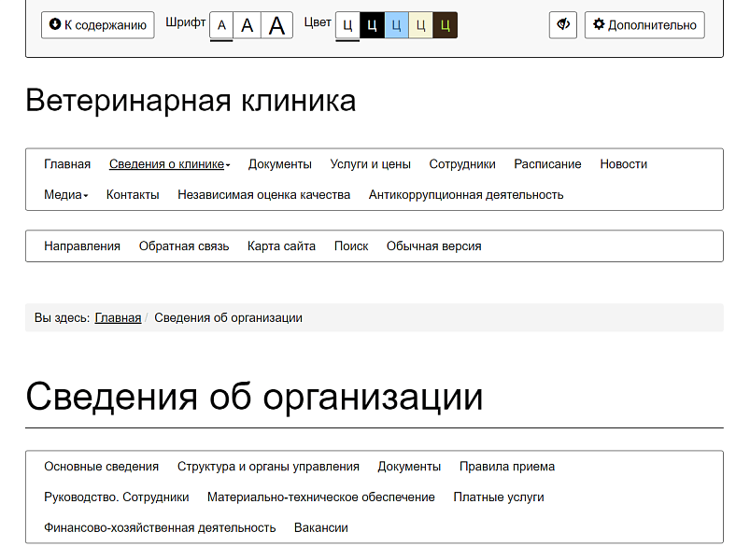
Task: Activate the white Ц color scheme
Action: tap(347, 25)
